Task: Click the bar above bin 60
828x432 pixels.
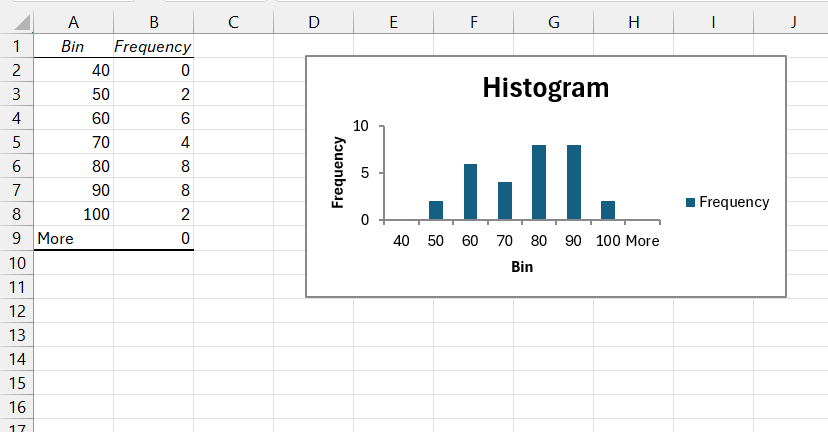Action: (x=471, y=192)
